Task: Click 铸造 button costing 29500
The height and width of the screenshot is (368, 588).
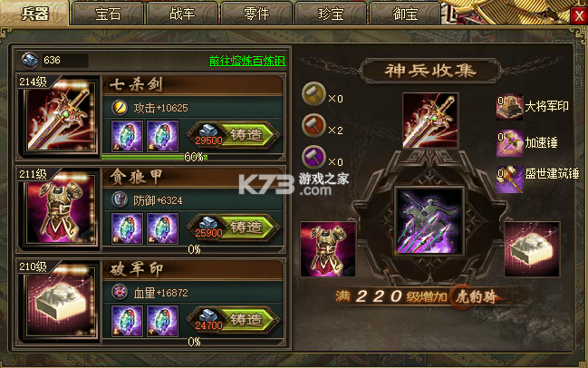Action: [234, 135]
